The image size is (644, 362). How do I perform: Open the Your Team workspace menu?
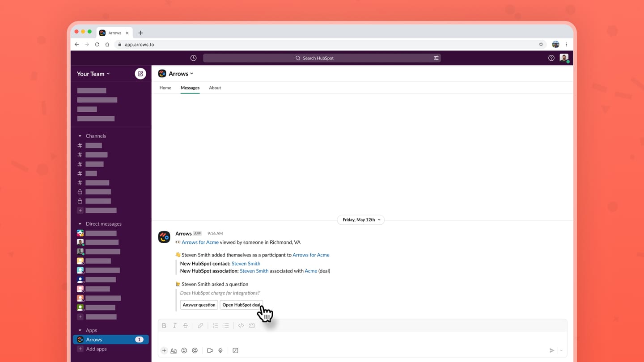(x=93, y=74)
